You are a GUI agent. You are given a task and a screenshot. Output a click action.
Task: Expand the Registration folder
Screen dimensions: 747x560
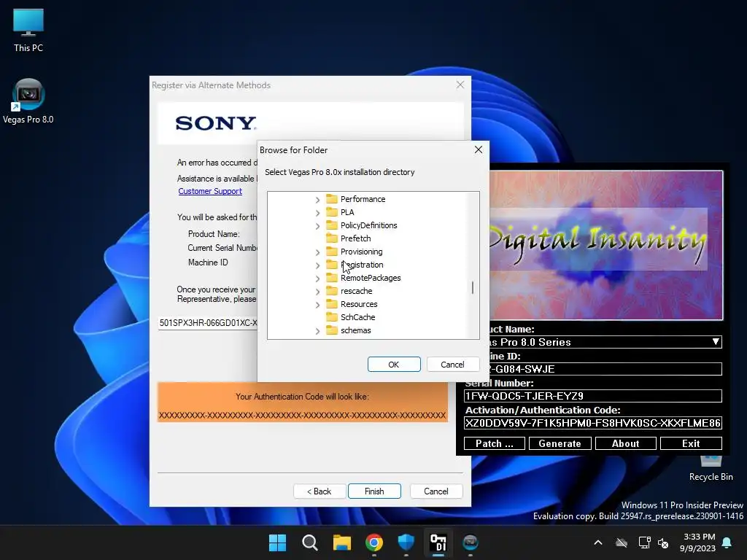(318, 265)
